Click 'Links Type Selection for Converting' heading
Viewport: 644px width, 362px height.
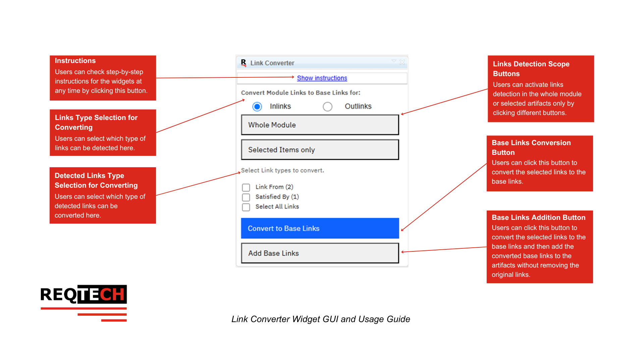[96, 122]
